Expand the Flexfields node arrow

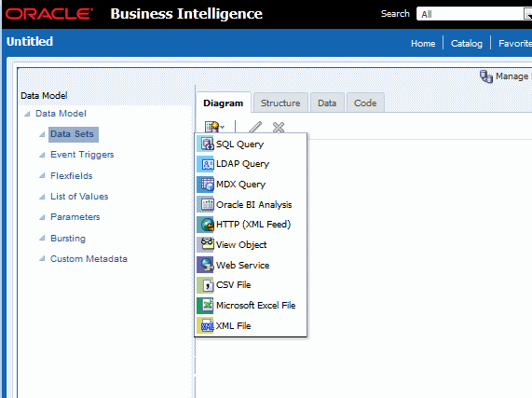point(42,176)
